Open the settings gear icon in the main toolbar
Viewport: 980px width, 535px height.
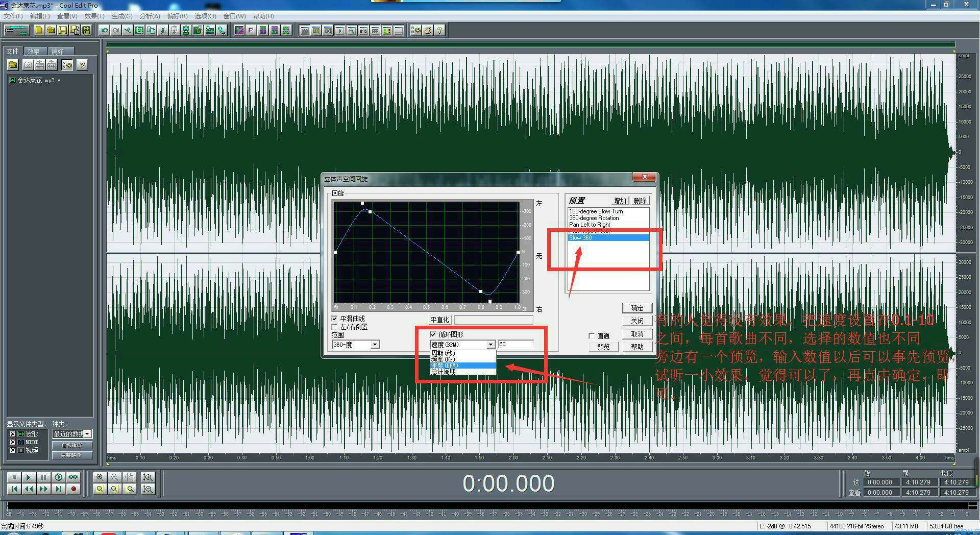[x=416, y=30]
